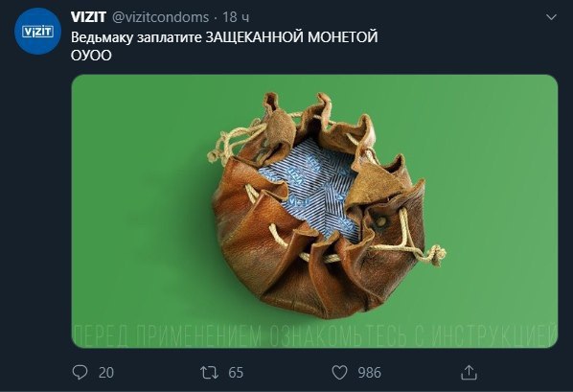
Task: Open the VIZIT profile avatar
Action: pyautogui.click(x=37, y=31)
